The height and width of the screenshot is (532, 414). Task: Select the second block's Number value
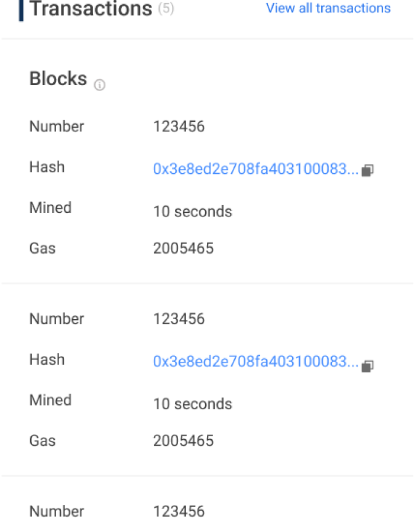click(178, 319)
